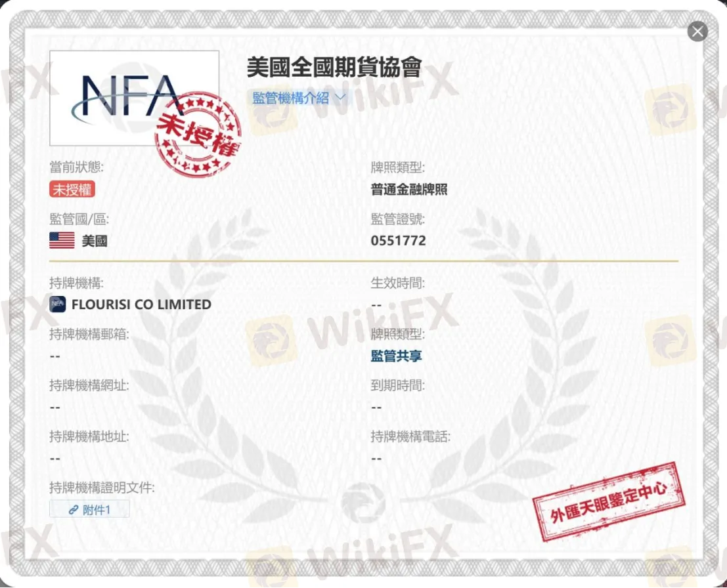Viewport: 727px width, 588px height.
Task: Click the 持牌機構郵箱 label
Action: point(89,334)
